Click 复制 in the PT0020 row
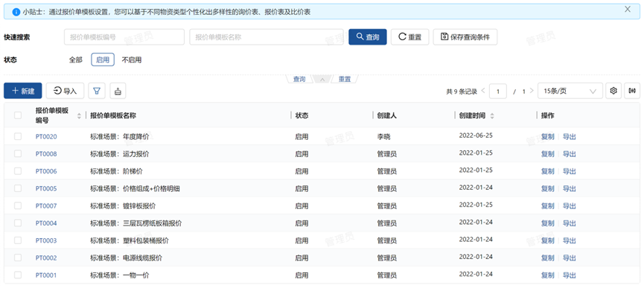Viewport: 644px width, 288px height. point(547,137)
